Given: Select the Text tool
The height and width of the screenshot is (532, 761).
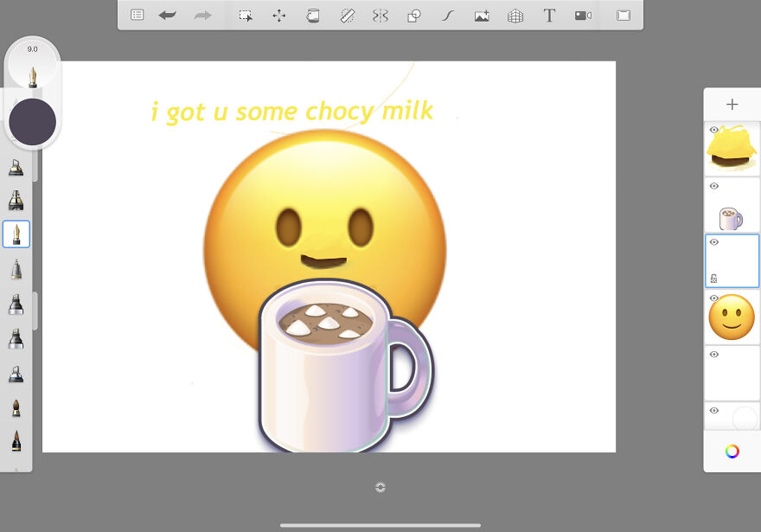Looking at the screenshot, I should 549,16.
